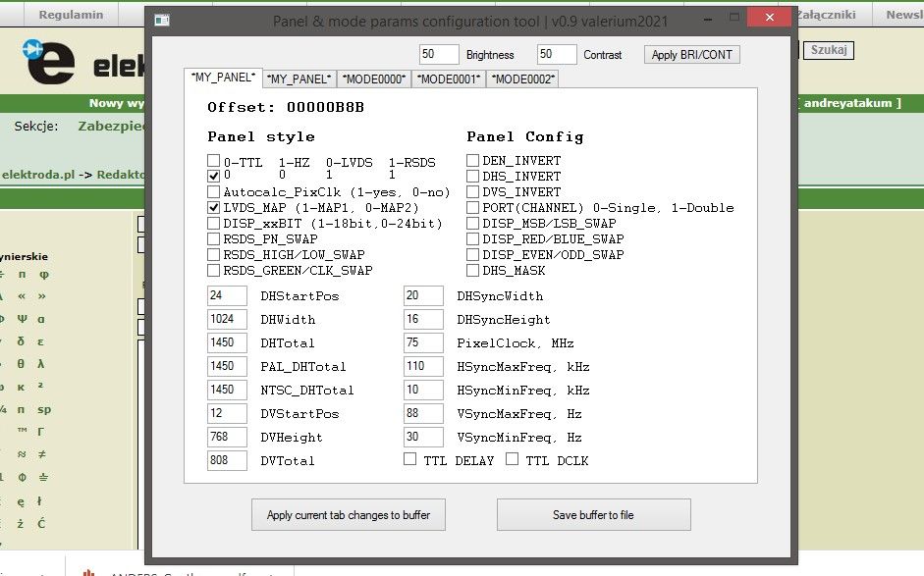Open the *MODE0001* tab
The height and width of the screenshot is (576, 924).
449,79
